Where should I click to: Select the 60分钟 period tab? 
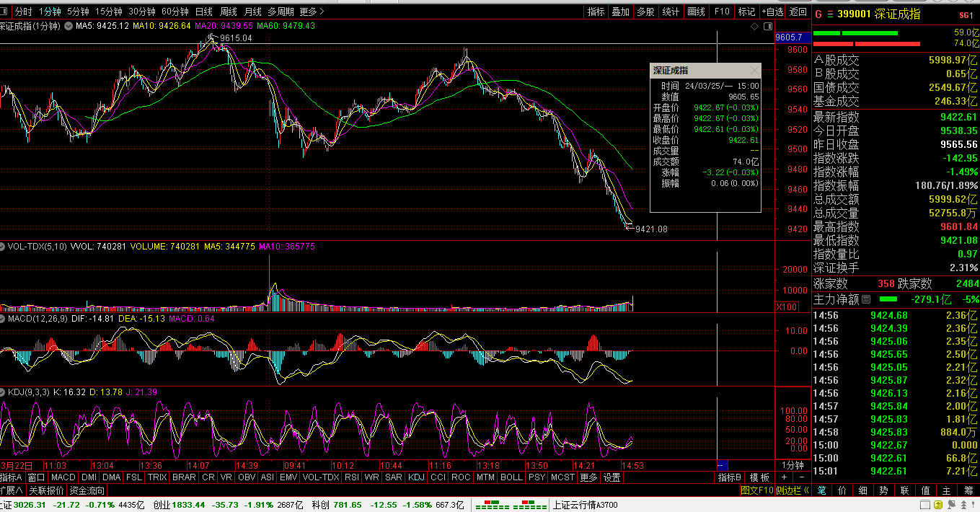pyautogui.click(x=175, y=12)
